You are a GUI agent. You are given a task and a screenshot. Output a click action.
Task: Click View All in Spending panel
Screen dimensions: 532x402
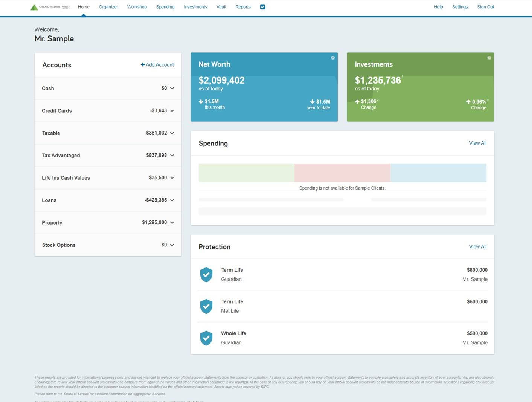click(477, 143)
